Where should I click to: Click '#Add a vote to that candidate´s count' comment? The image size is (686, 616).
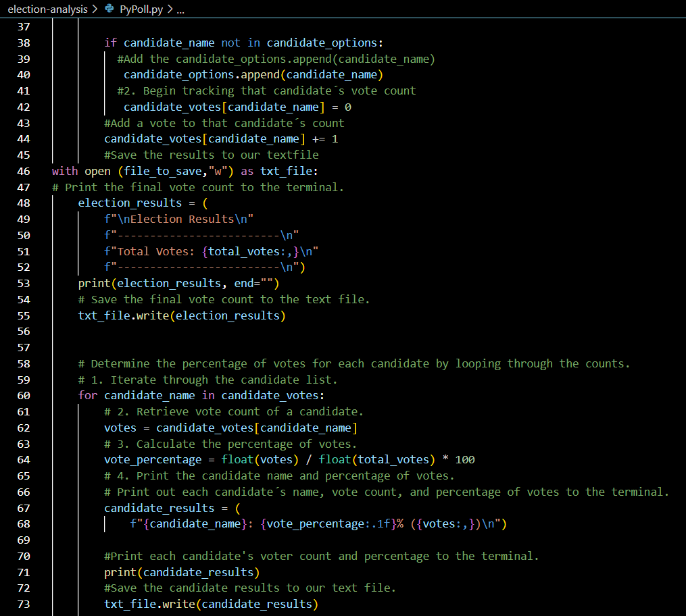(224, 124)
